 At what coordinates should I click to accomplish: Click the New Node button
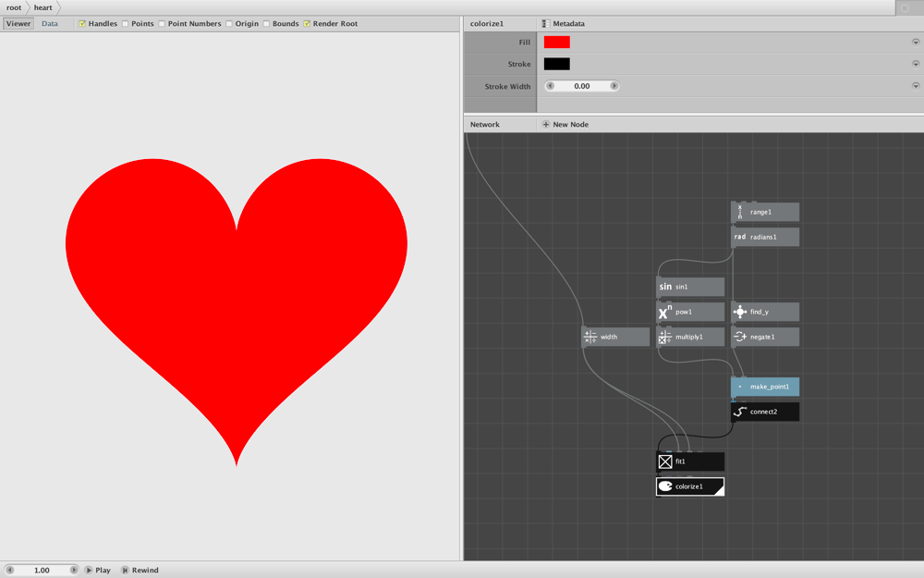tap(565, 125)
